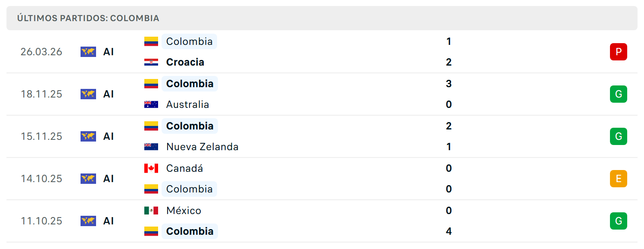This screenshot has width=644, height=249.
Task: Click the 18.11.25 match date
Action: (41, 94)
